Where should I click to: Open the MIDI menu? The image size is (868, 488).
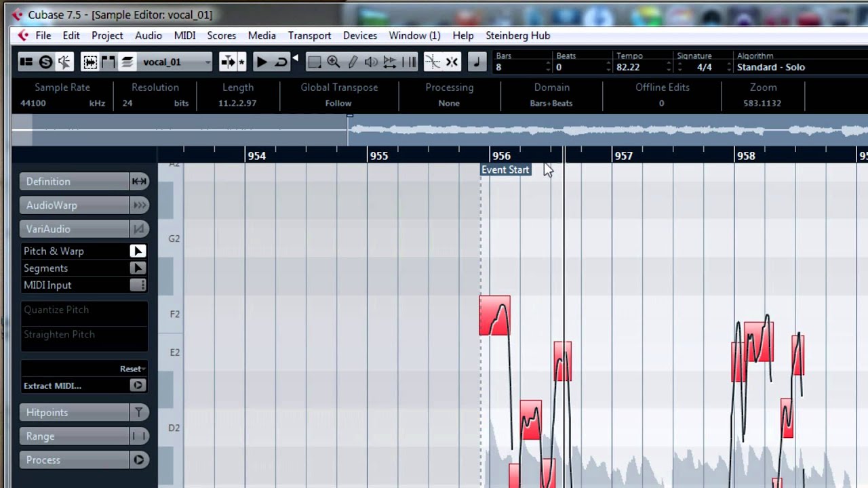[184, 35]
